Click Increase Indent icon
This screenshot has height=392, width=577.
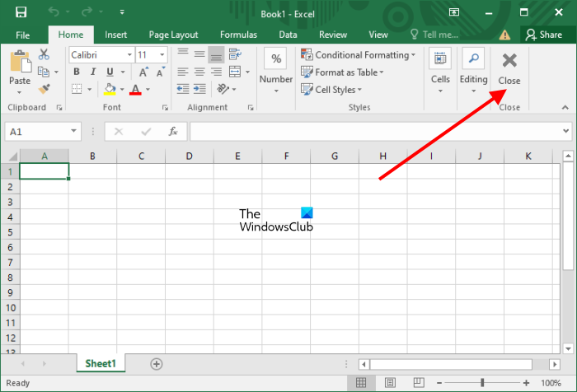click(x=199, y=89)
